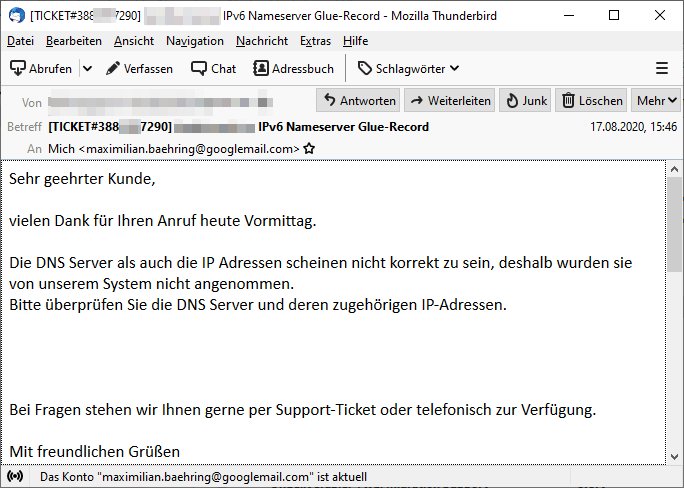Image resolution: width=684 pixels, height=488 pixels.
Task: Expand the Mehr actions dropdown
Action: 656,100
